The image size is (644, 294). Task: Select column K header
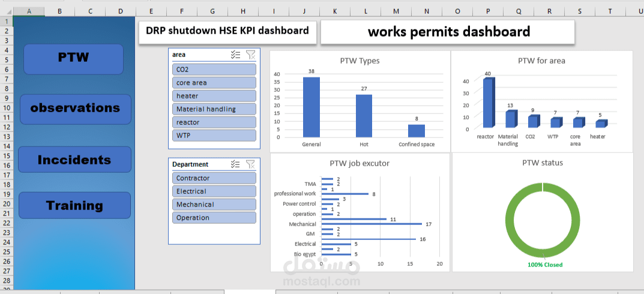tap(335, 11)
